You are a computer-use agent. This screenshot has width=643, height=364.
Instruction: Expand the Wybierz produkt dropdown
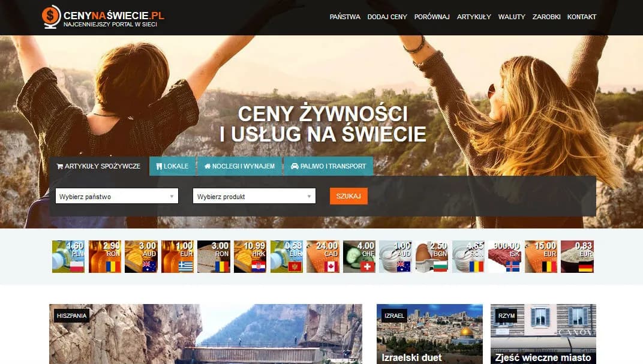[x=254, y=196]
